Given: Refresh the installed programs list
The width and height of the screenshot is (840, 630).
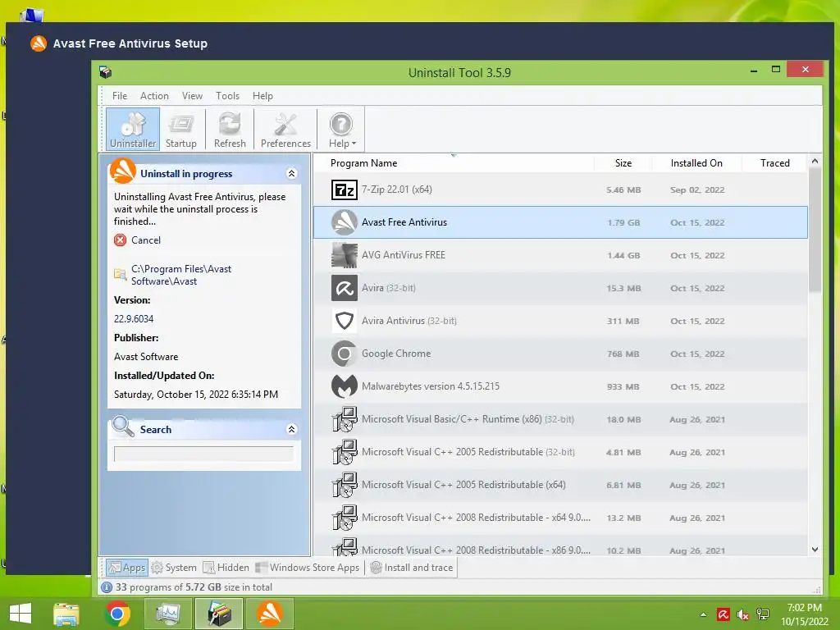Looking at the screenshot, I should (230, 129).
